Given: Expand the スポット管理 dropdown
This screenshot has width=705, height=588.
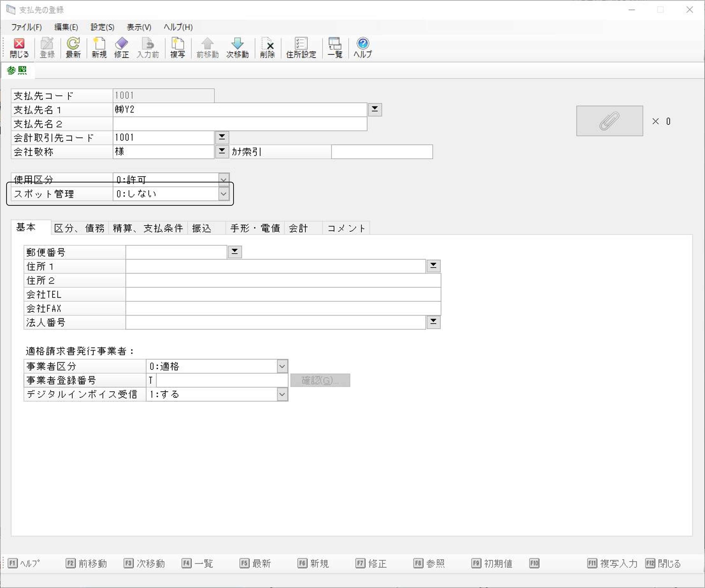Looking at the screenshot, I should click(x=224, y=194).
